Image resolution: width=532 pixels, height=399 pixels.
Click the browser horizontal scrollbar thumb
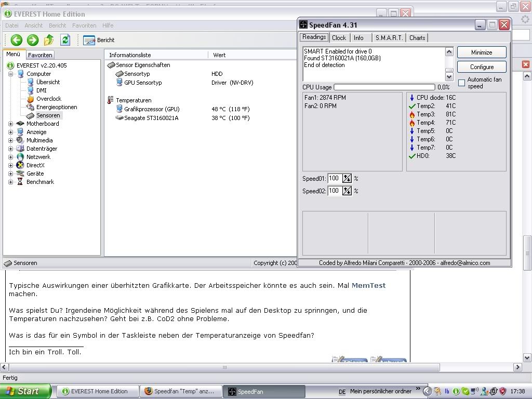coord(224,367)
